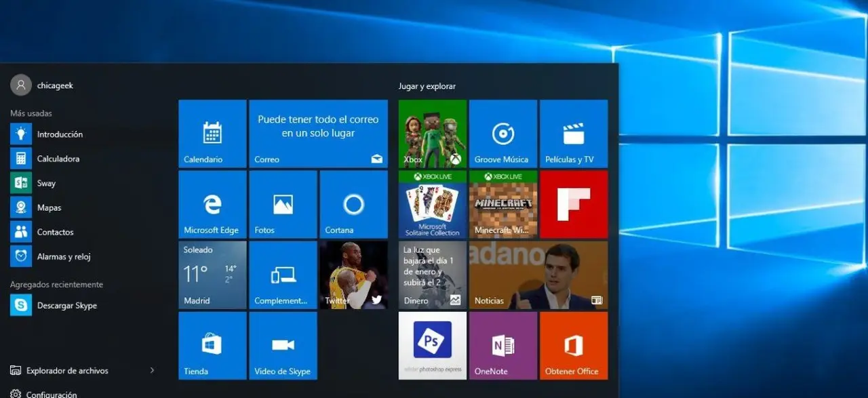Open Películas y TV tile
The width and height of the screenshot is (868, 398).
pyautogui.click(x=574, y=134)
